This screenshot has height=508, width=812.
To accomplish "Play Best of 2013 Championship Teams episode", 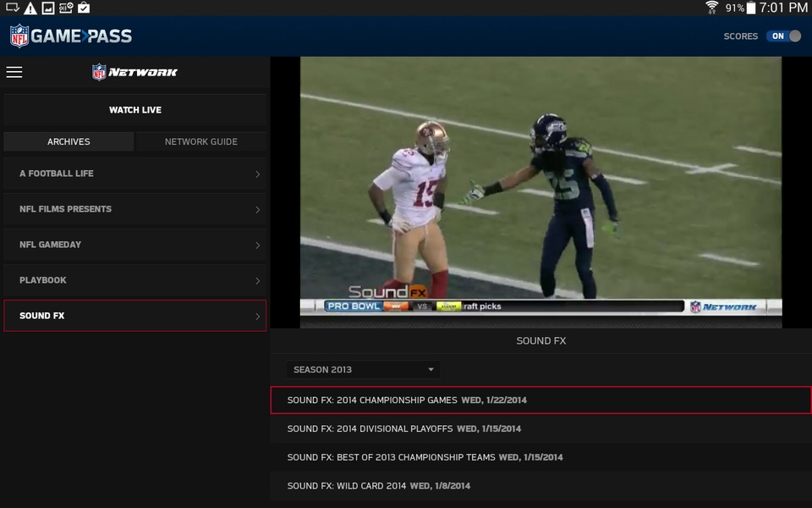I will [x=540, y=457].
